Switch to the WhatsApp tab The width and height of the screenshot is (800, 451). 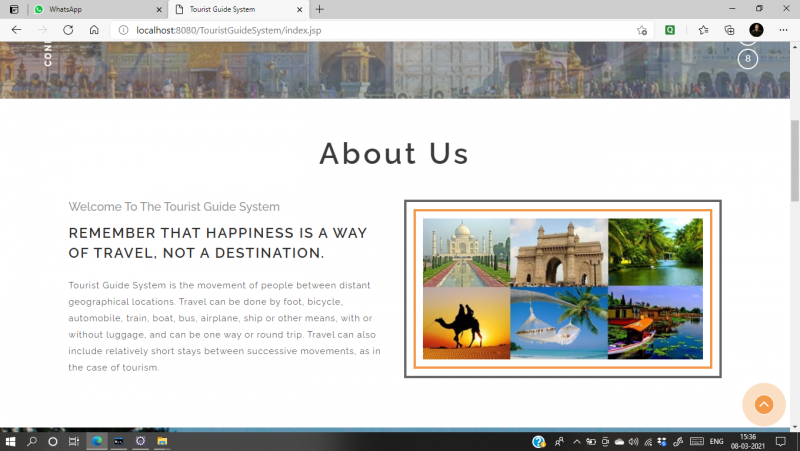click(x=97, y=9)
